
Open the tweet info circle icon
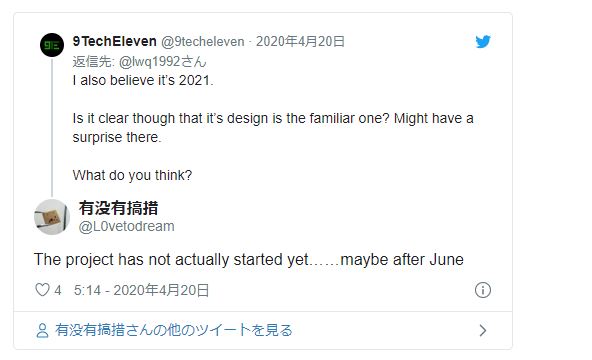click(x=483, y=290)
